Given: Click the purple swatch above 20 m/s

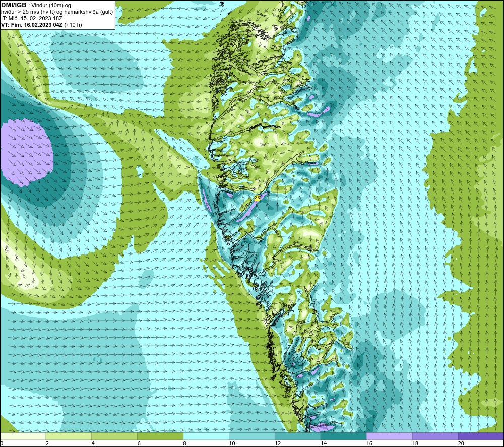Looking at the screenshot, I should pos(480,436).
